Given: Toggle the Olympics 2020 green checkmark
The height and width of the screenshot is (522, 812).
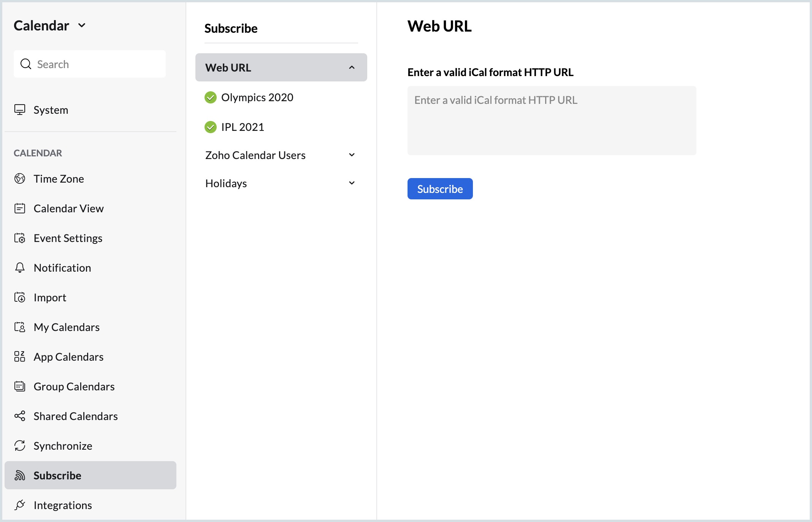Looking at the screenshot, I should click(x=211, y=97).
